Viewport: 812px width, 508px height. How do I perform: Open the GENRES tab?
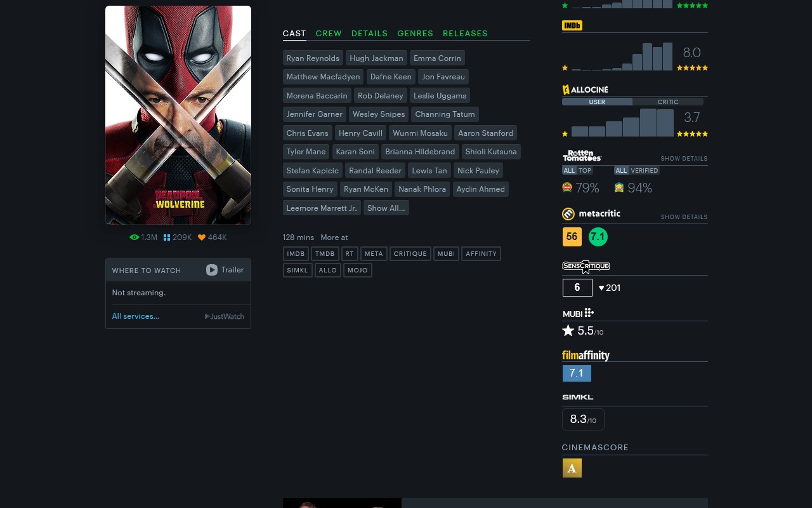click(416, 33)
